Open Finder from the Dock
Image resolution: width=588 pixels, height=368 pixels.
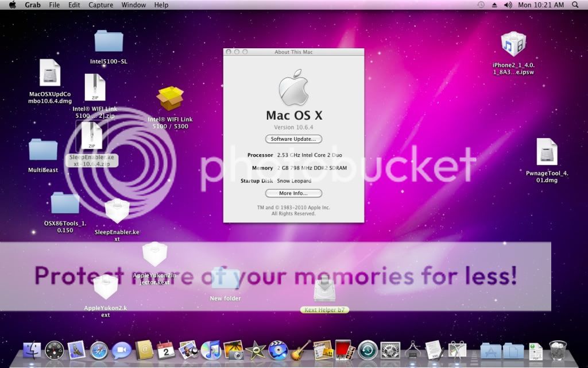[x=32, y=350]
